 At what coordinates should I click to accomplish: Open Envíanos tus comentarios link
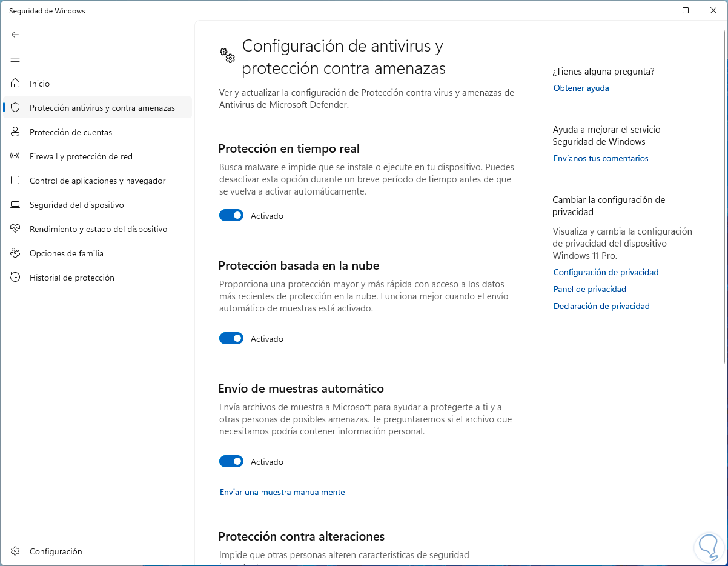coord(601,158)
